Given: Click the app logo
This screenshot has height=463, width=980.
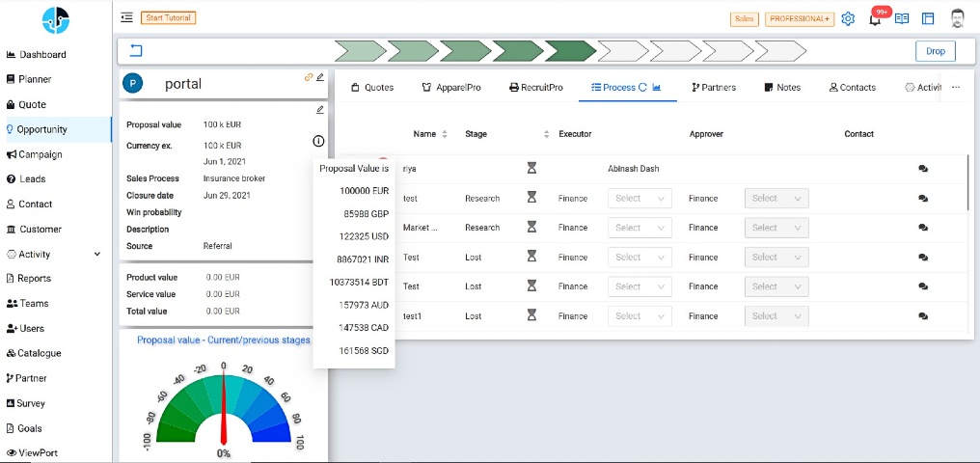Looking at the screenshot, I should (56, 20).
